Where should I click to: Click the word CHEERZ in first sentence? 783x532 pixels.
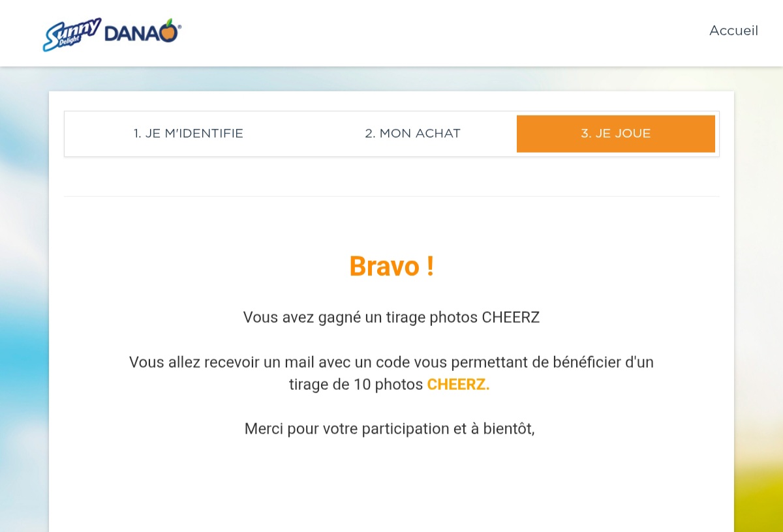click(511, 318)
